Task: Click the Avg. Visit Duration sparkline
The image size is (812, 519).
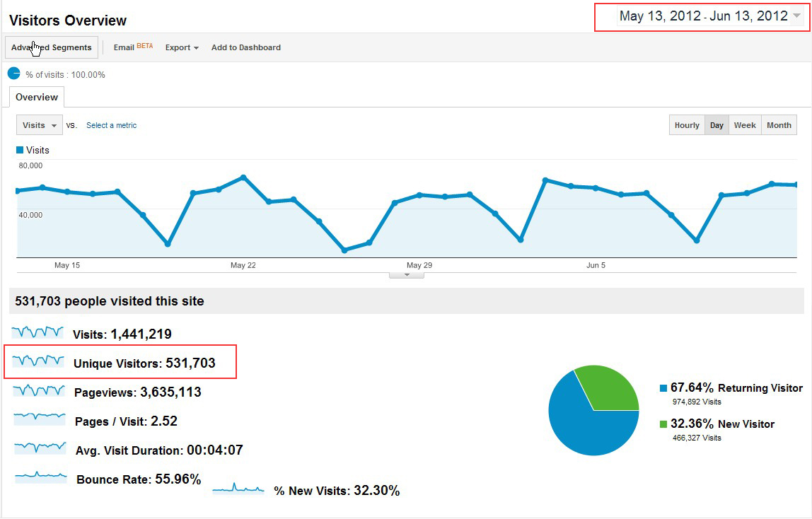Action: pos(40,448)
